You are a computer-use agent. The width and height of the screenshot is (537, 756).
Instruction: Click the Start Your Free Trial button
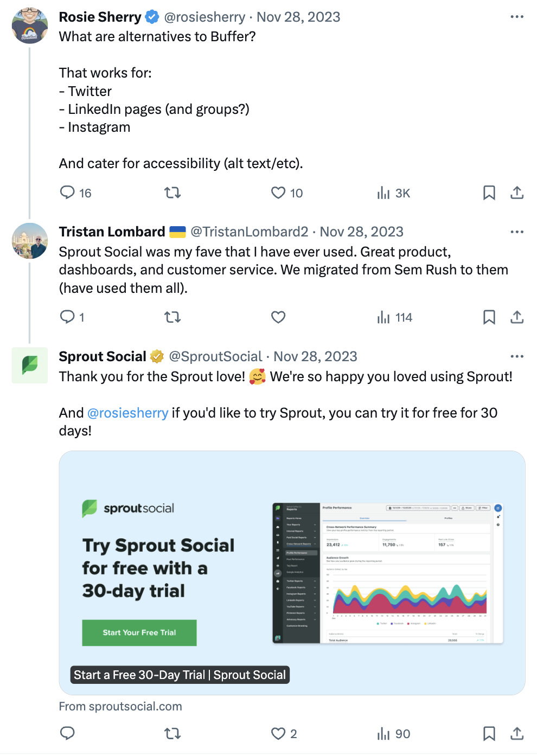click(139, 632)
